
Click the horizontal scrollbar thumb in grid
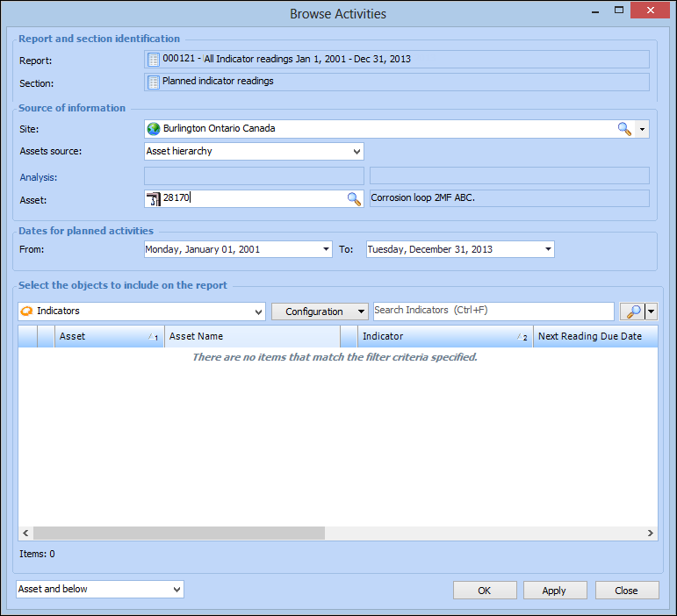[179, 533]
